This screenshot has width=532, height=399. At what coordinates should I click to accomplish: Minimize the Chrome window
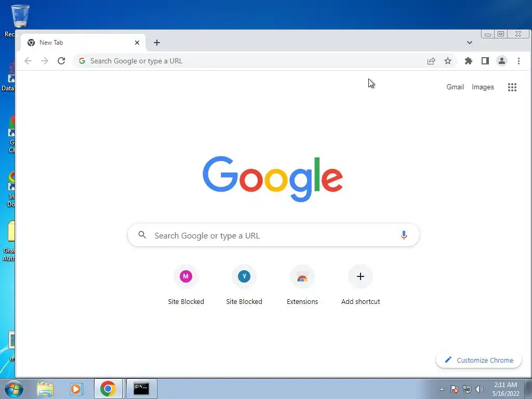[x=488, y=34]
